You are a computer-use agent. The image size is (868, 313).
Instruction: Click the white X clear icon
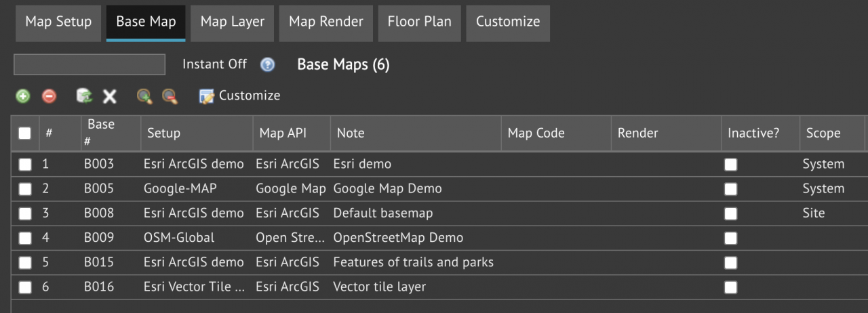109,96
